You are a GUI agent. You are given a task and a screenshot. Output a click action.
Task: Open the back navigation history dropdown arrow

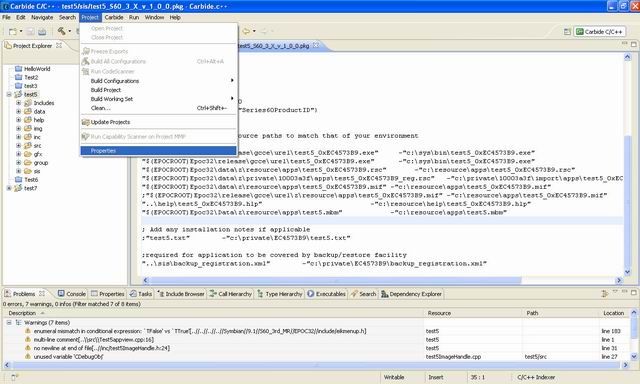point(254,31)
